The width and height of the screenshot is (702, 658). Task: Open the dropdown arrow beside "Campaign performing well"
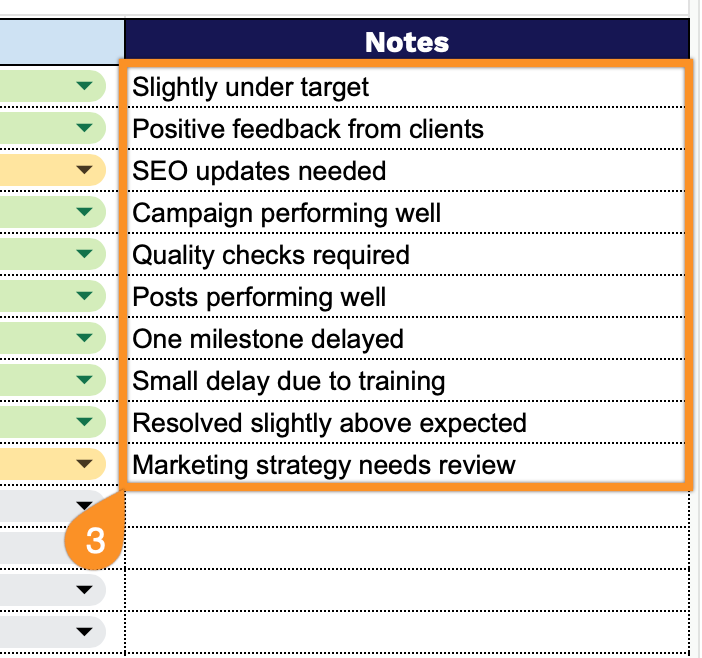(84, 213)
